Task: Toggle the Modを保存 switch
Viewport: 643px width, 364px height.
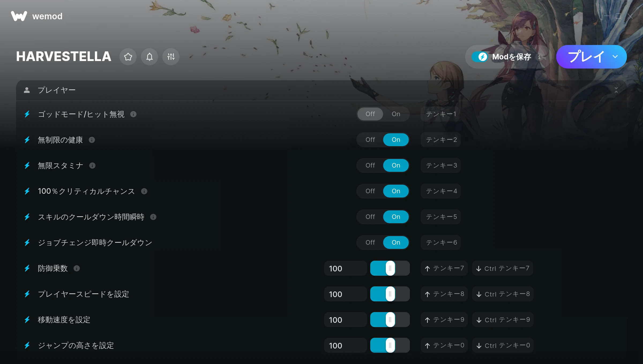Action: [480, 57]
